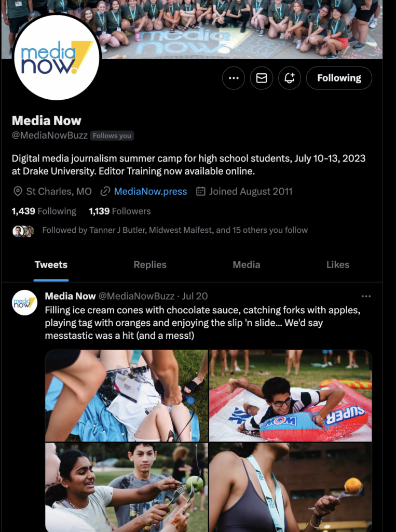Open the Media Now profile picture
The image size is (396, 532).
pyautogui.click(x=57, y=57)
